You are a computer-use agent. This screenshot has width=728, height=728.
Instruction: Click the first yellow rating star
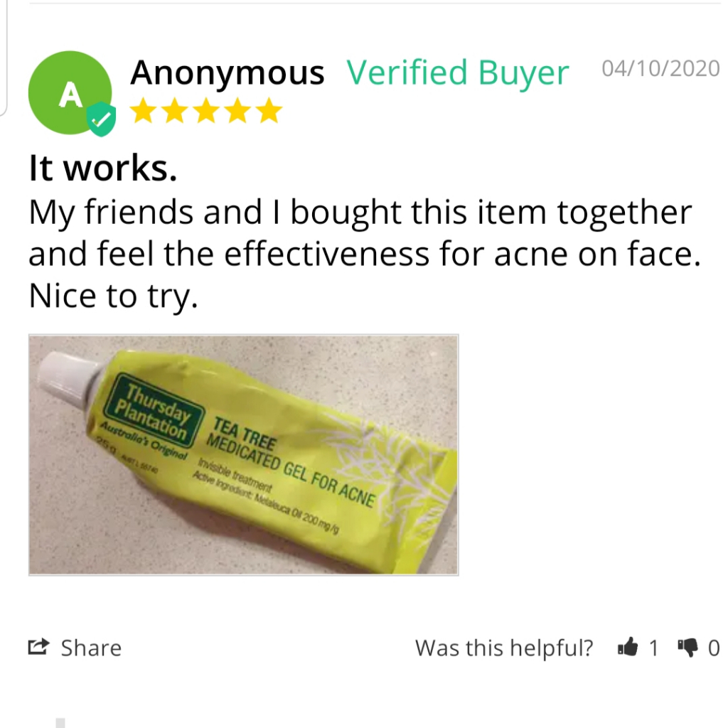[144, 110]
